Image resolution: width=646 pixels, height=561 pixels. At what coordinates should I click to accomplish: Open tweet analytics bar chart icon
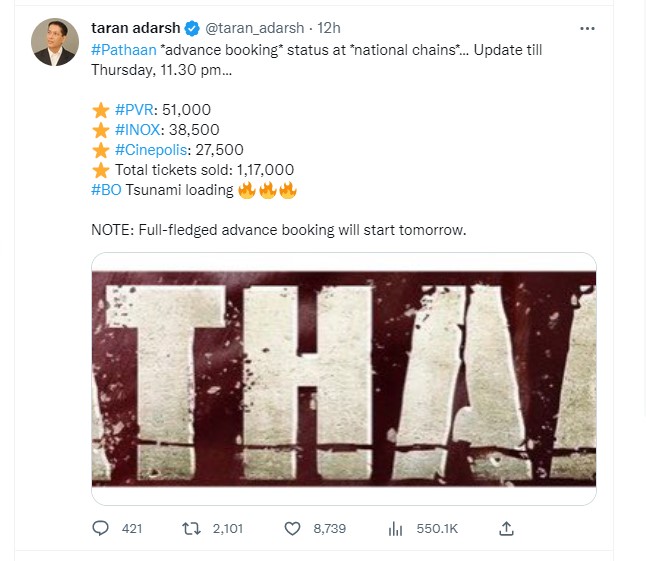[x=395, y=527]
